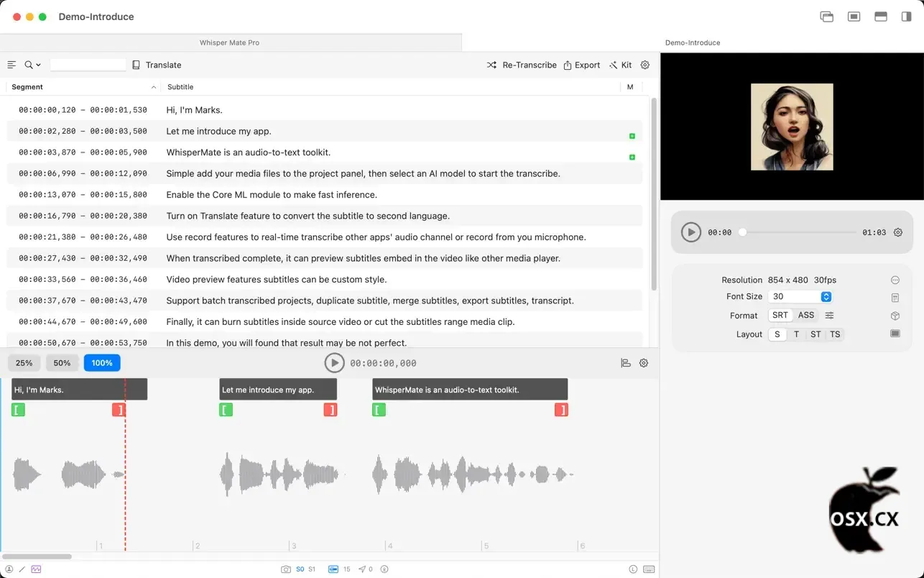Click the "Let me introduce my app." timeline clip
Image resolution: width=924 pixels, height=578 pixels.
click(x=278, y=390)
